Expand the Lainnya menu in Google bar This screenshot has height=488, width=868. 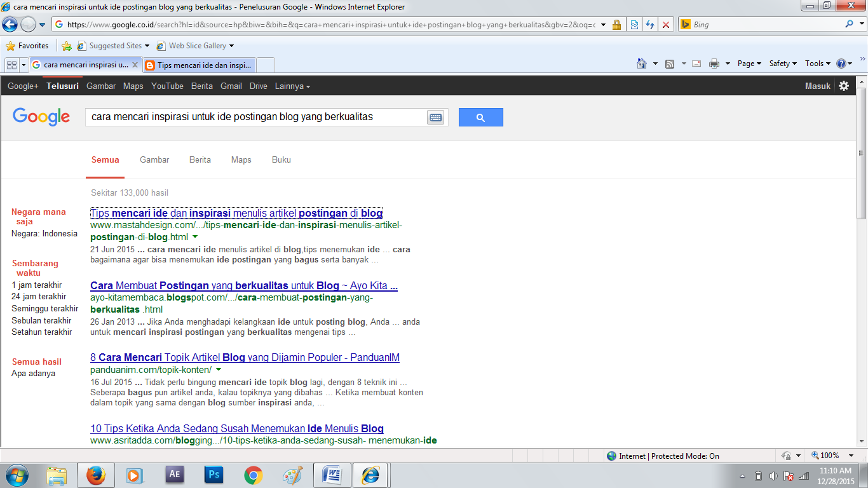(292, 86)
